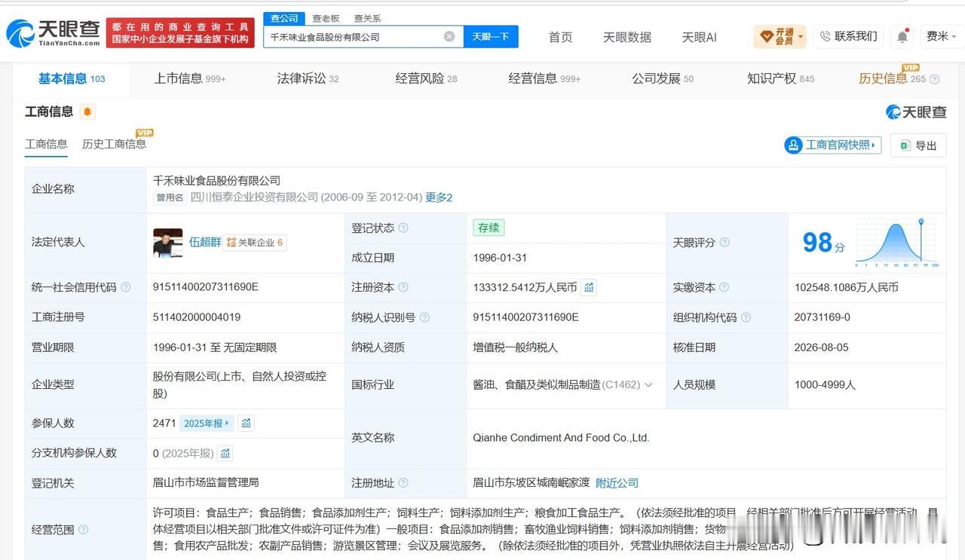Switch to the 查老板 search tab

click(x=326, y=18)
